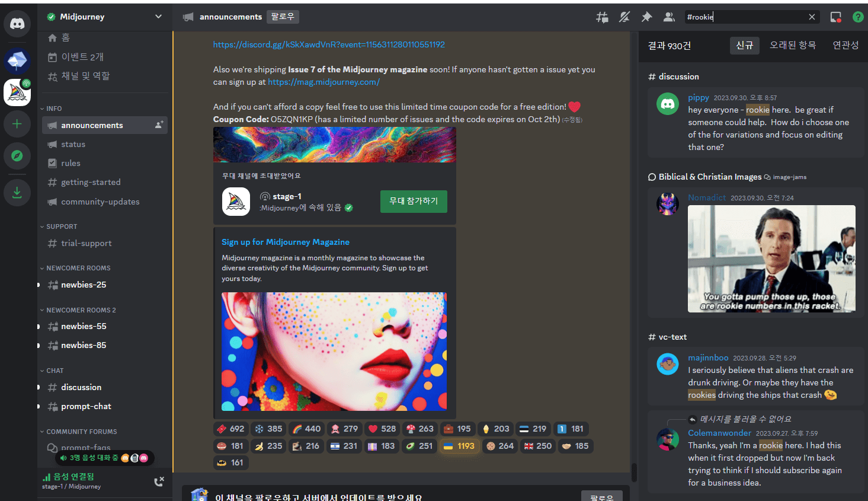
Task: Open the blue sailboat server icon
Action: tap(17, 60)
